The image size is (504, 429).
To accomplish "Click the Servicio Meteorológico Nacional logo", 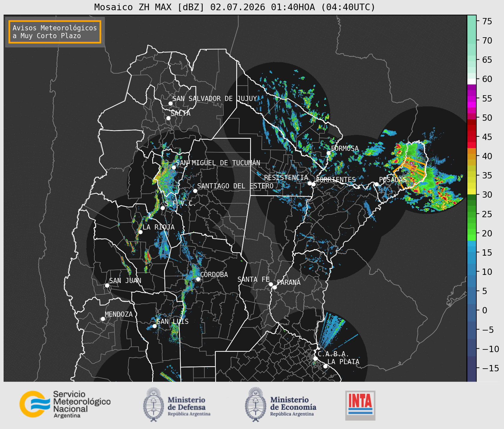I will [65, 404].
